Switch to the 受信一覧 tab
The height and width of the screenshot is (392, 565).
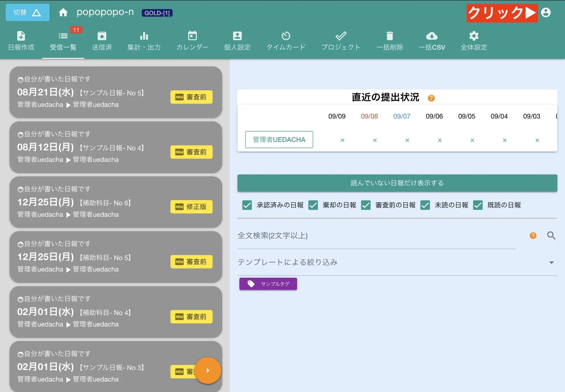coord(63,41)
